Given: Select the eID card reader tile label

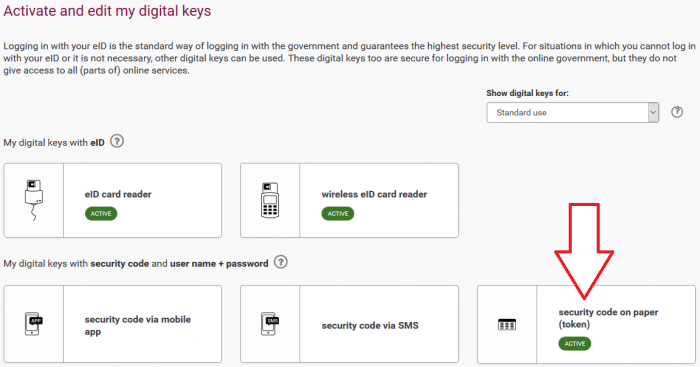Looking at the screenshot, I should click(x=118, y=194).
